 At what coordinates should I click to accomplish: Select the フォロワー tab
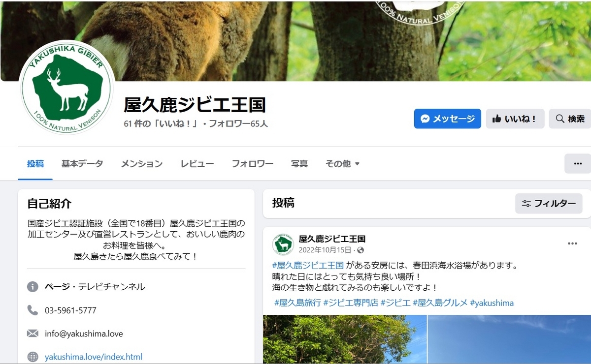tap(253, 164)
